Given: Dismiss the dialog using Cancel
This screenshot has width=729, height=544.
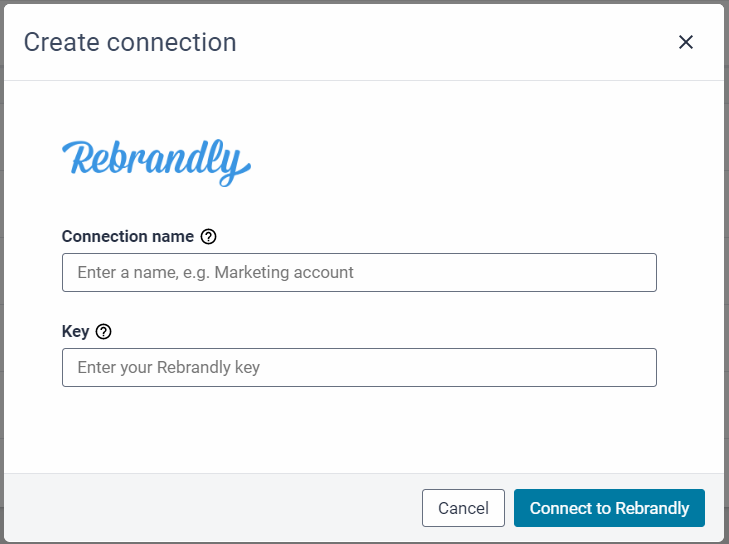Looking at the screenshot, I should (x=463, y=508).
